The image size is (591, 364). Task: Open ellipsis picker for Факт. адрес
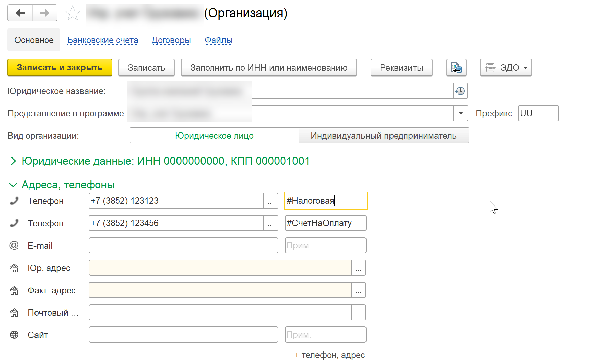(x=358, y=290)
